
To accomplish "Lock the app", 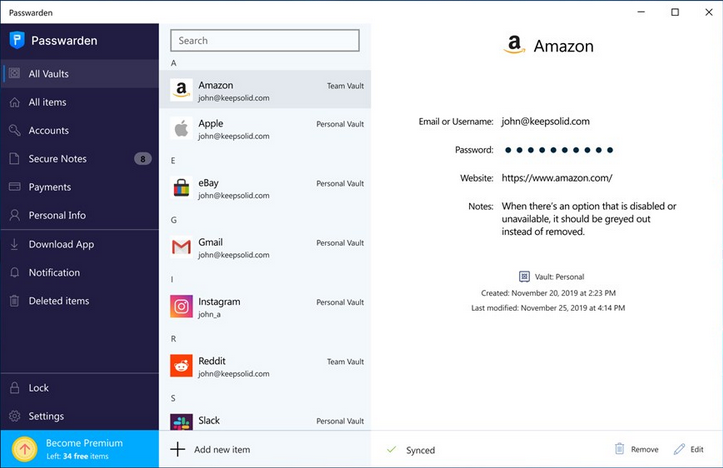I will (x=80, y=388).
